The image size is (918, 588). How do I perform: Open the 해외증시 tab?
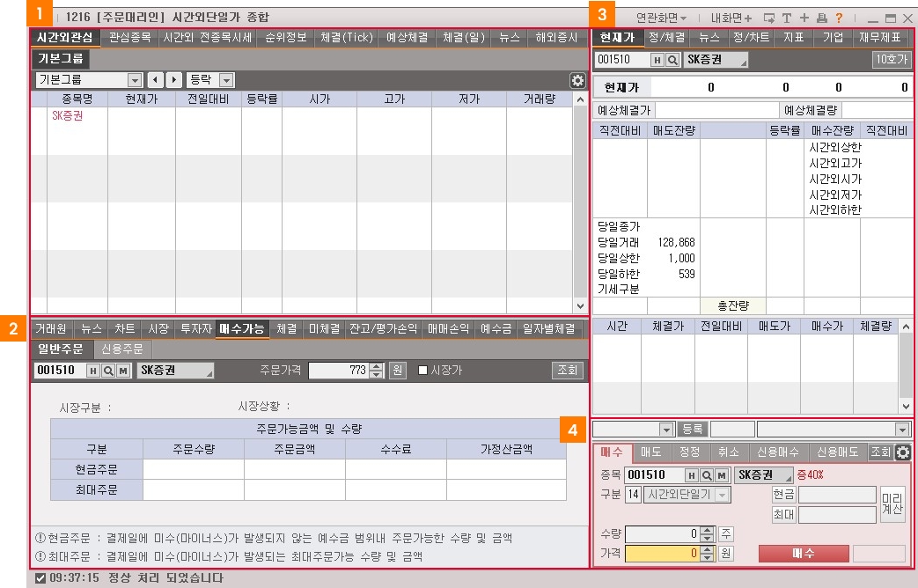tap(557, 38)
